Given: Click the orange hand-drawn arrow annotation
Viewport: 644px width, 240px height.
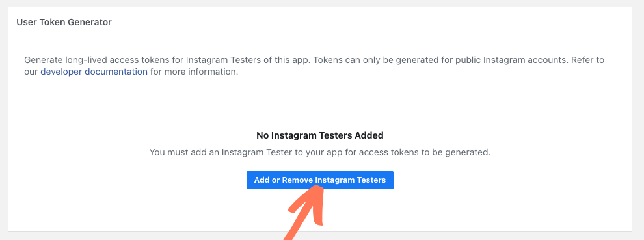Looking at the screenshot, I should tap(306, 212).
